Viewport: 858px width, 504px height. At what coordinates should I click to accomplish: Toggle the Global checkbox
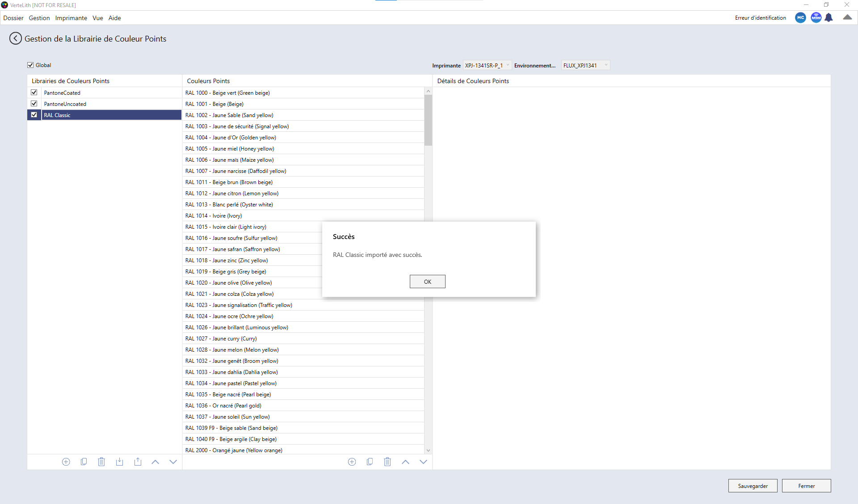(30, 65)
